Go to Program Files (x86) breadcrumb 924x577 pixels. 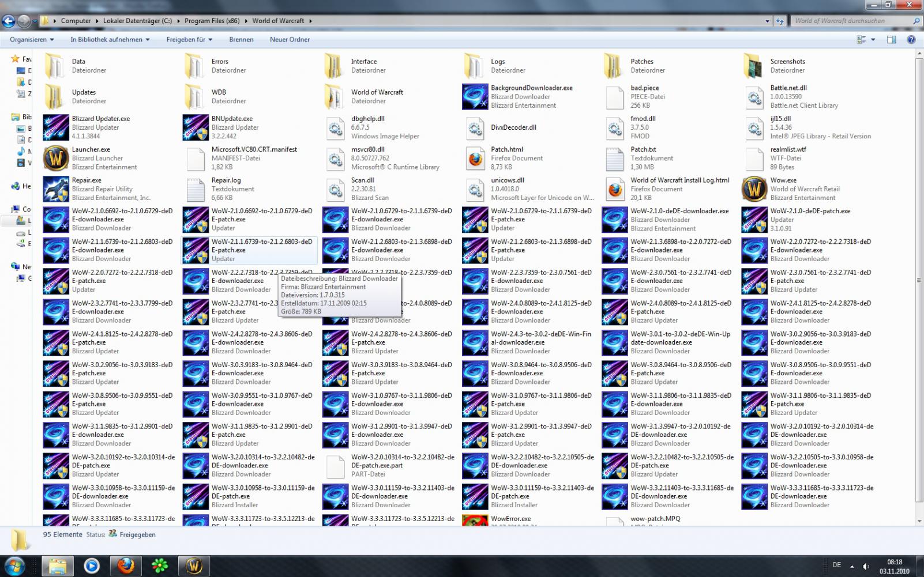coord(212,21)
